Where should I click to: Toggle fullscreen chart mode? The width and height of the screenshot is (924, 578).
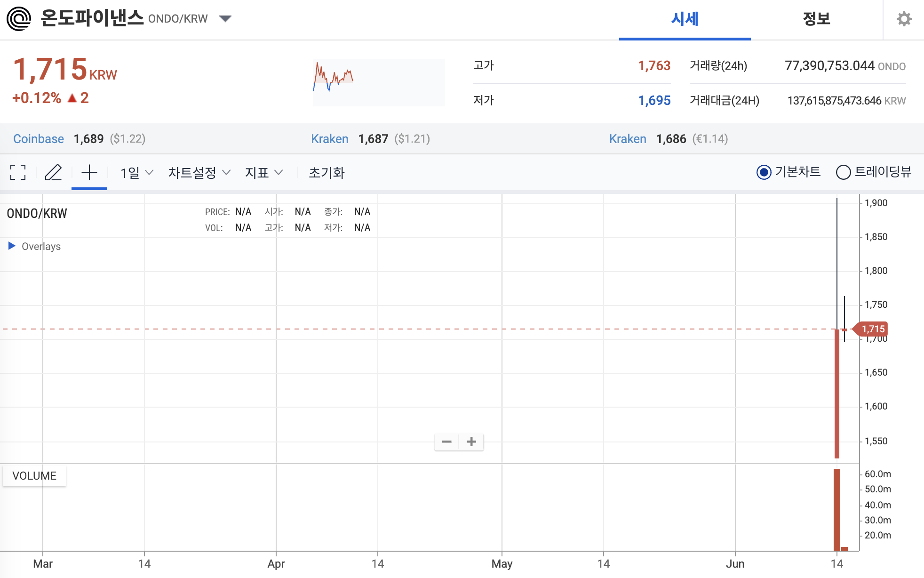pos(18,172)
